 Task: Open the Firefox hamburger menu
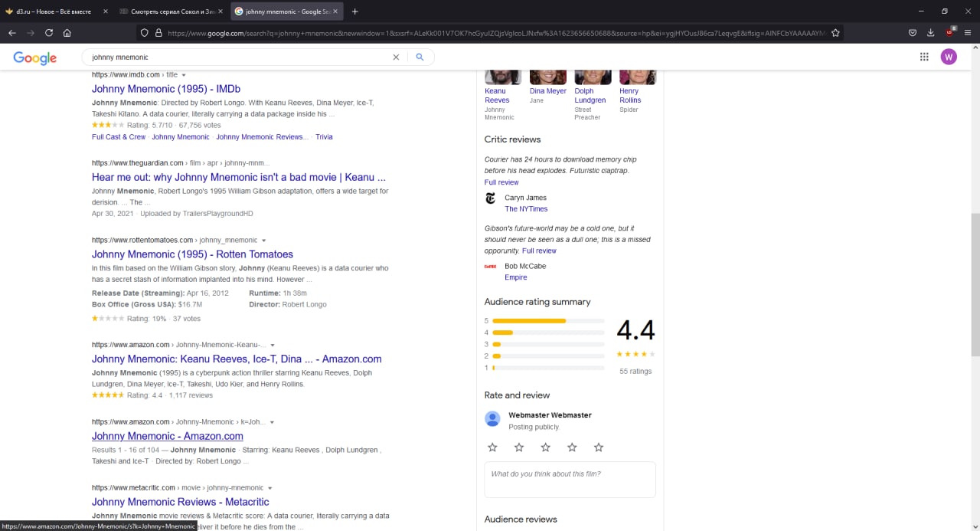(x=968, y=33)
